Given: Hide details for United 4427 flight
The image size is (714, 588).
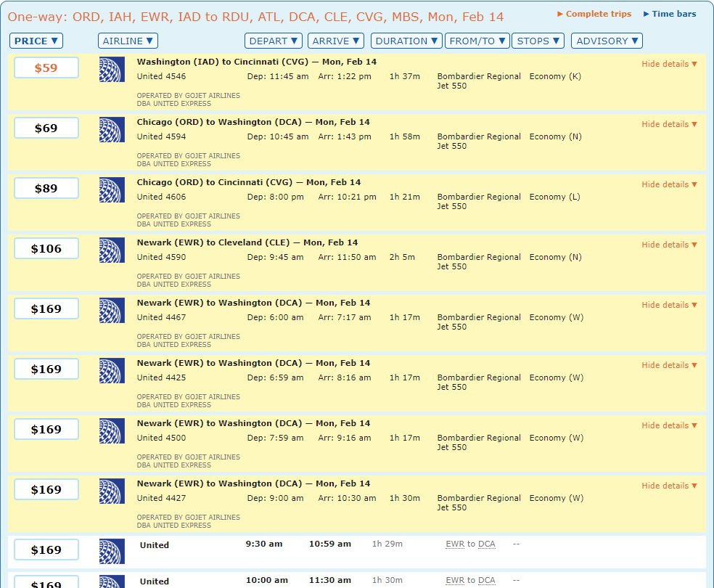Looking at the screenshot, I should (x=669, y=486).
